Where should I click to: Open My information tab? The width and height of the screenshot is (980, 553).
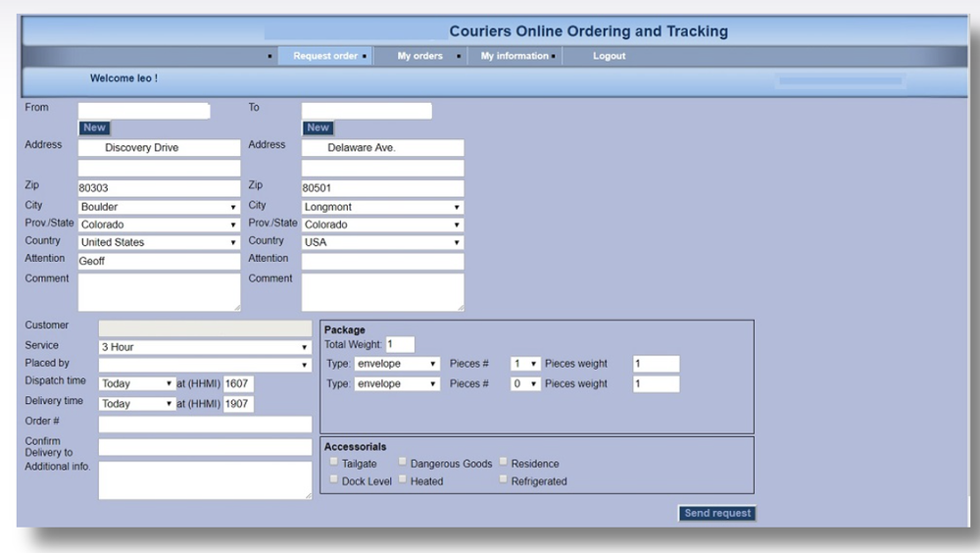click(514, 56)
